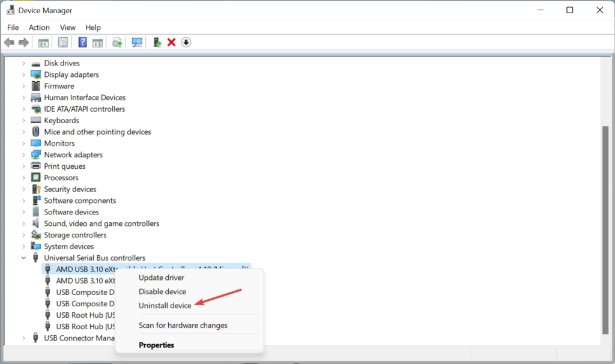Click the mouse icon beside Mice and pointing devices

click(35, 132)
